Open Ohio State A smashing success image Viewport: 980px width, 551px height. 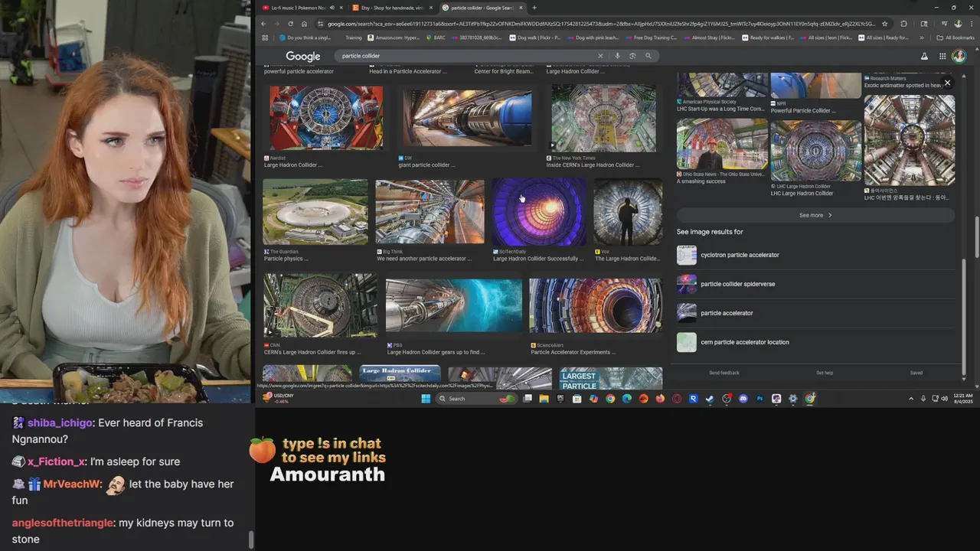tap(721, 143)
